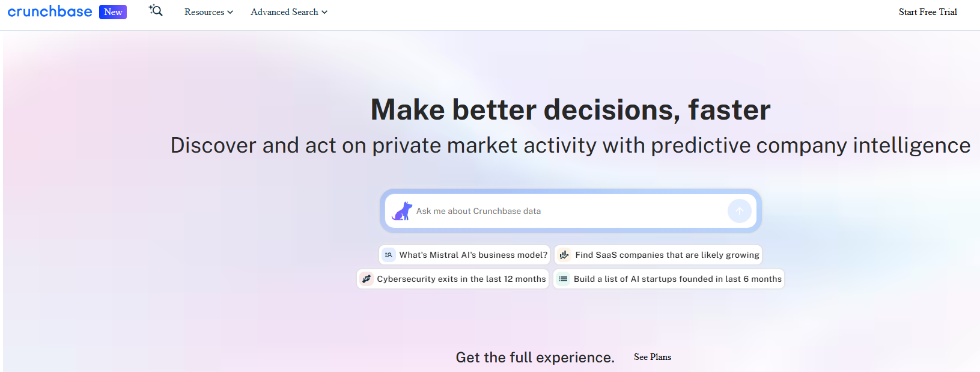Click the upward arrow submit icon
This screenshot has height=372, width=980.
pyautogui.click(x=739, y=211)
